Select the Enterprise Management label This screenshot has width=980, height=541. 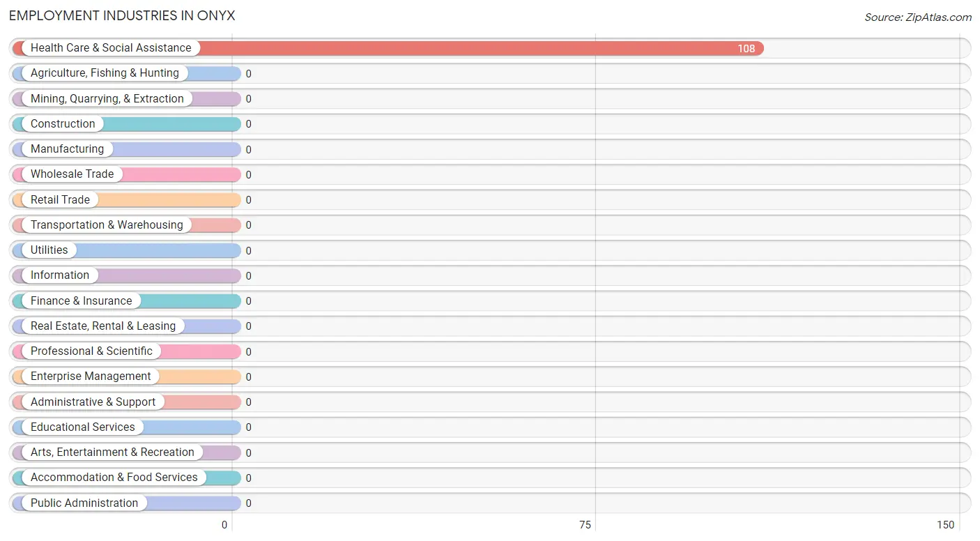91,376
